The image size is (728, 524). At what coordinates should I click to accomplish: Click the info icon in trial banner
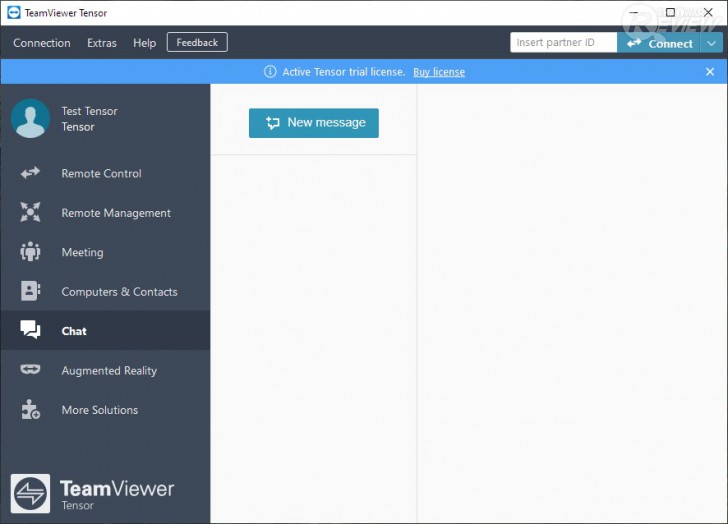[x=270, y=71]
